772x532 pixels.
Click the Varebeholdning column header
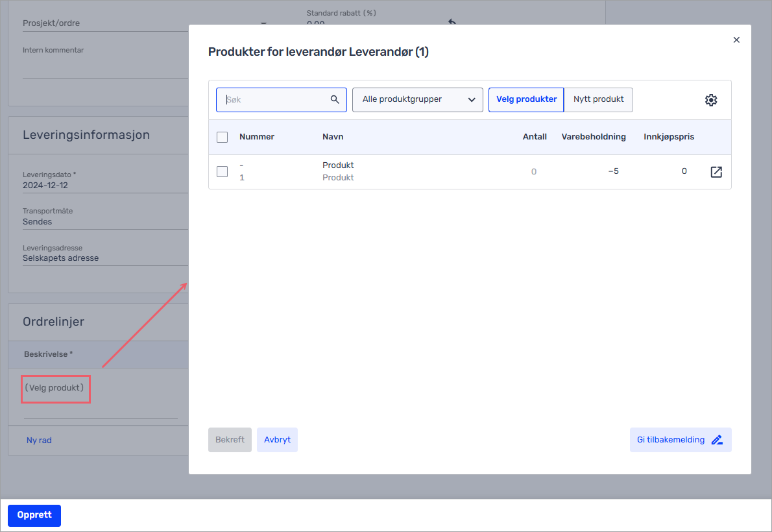click(x=594, y=137)
